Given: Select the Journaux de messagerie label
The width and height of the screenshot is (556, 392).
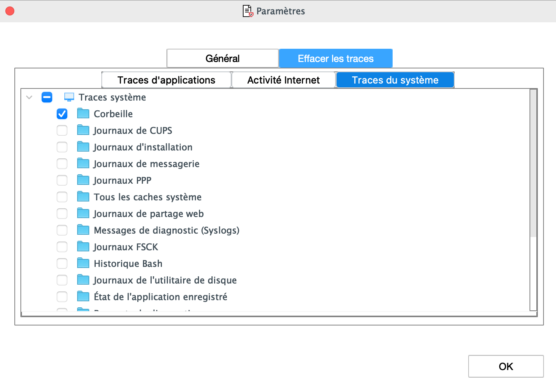Looking at the screenshot, I should (146, 164).
